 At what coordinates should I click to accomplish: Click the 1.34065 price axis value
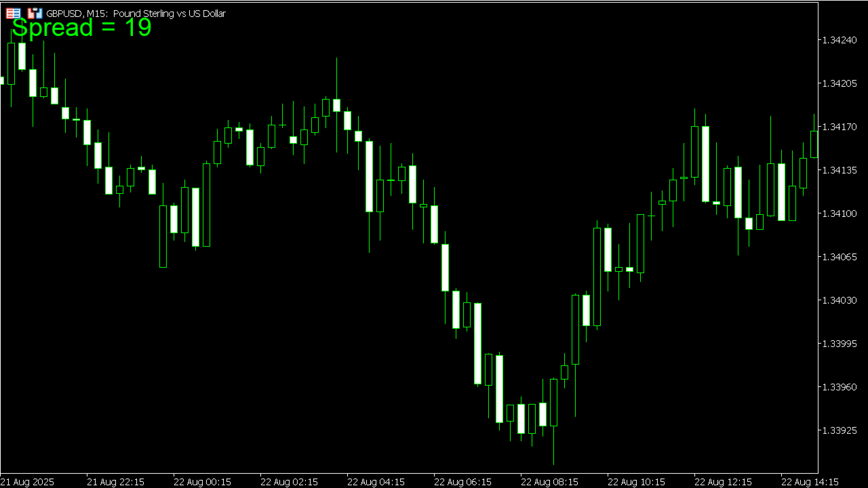pos(840,257)
